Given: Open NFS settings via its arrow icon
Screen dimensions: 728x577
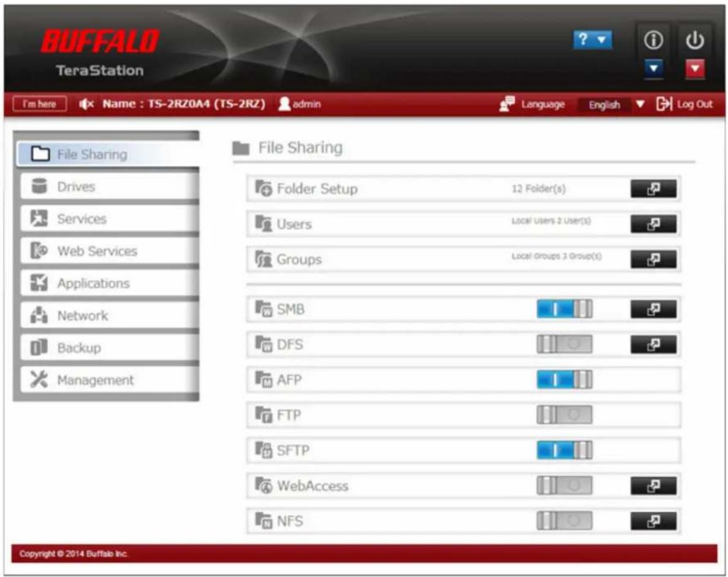Looking at the screenshot, I should [653, 521].
